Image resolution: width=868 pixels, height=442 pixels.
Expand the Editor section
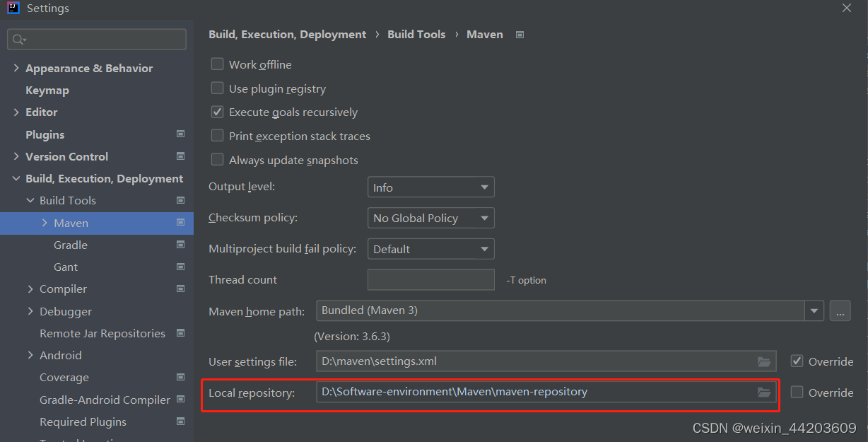click(16, 112)
